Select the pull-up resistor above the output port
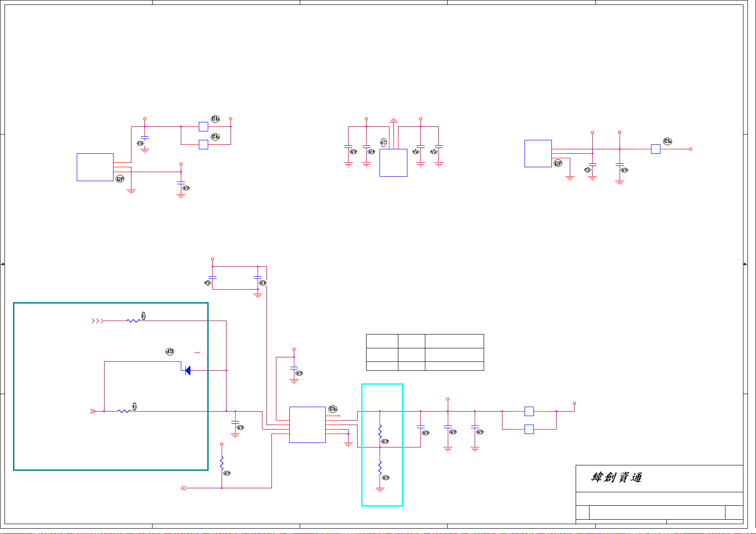The height and width of the screenshot is (534, 756). (x=222, y=463)
